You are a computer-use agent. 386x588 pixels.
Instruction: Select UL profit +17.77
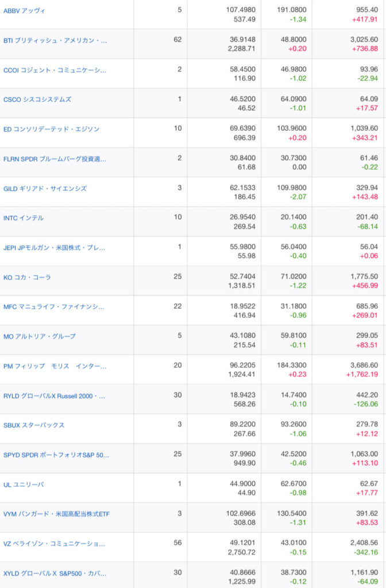367,493
